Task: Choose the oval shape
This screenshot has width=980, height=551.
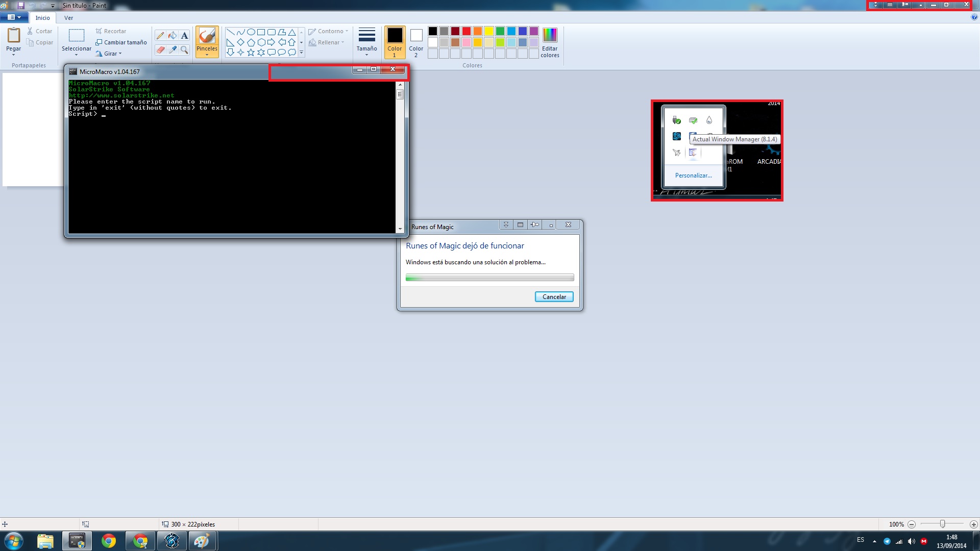Action: point(251,32)
